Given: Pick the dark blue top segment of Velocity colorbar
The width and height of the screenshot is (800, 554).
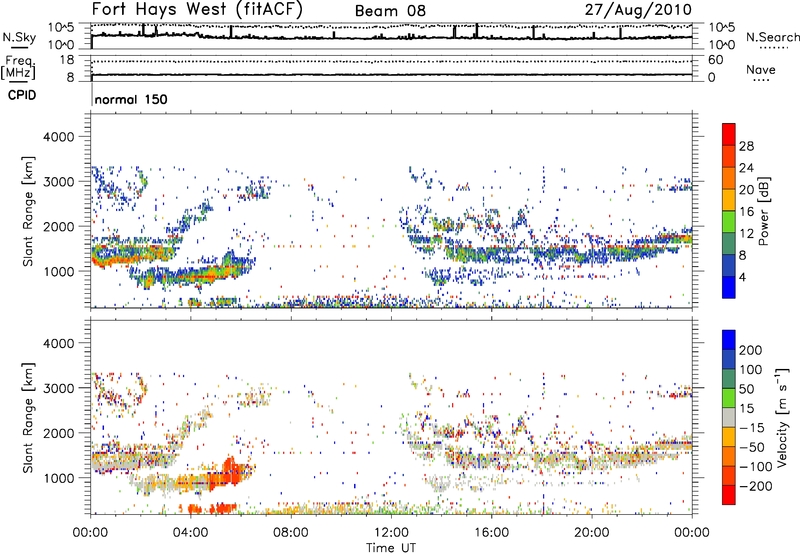Looking at the screenshot, I should click(x=729, y=340).
